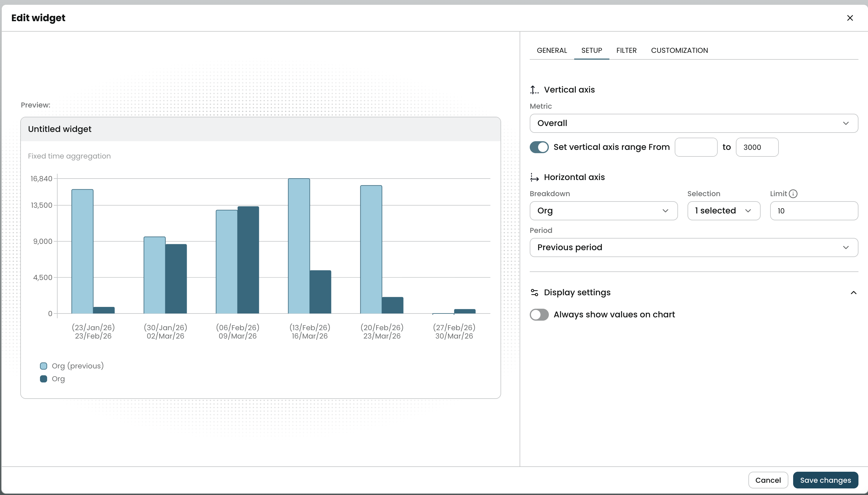Click the 30/Mar/26 axis label
868x495 pixels.
coord(454,336)
